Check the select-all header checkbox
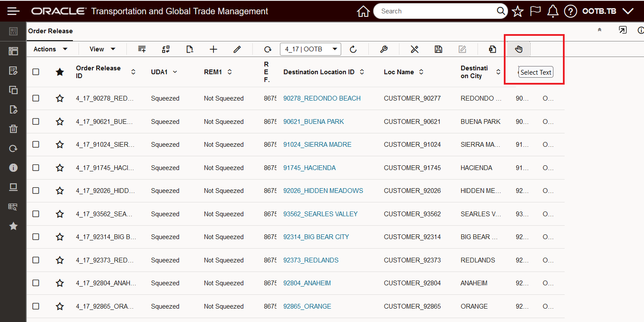The image size is (644, 322). 36,72
